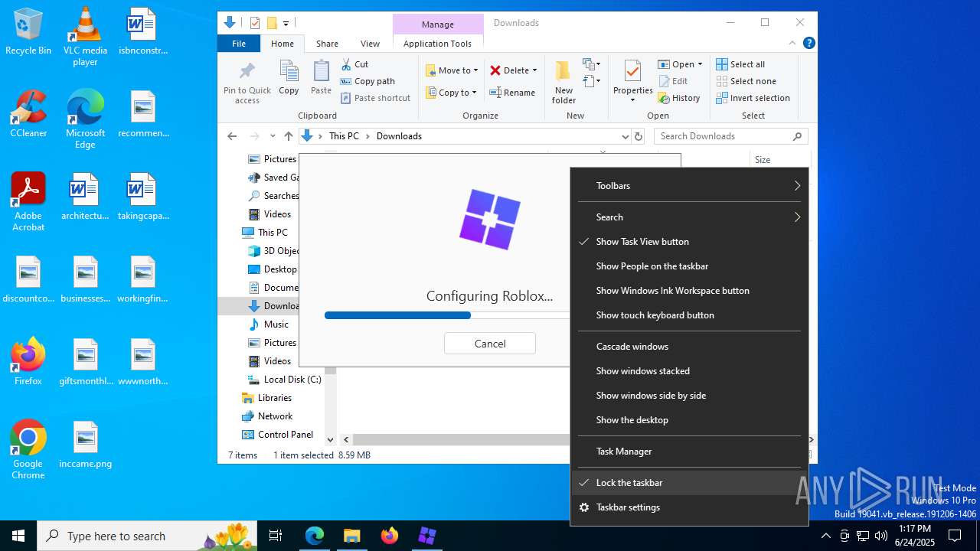
Task: Click the Roblox installer progress bar
Action: tap(447, 315)
